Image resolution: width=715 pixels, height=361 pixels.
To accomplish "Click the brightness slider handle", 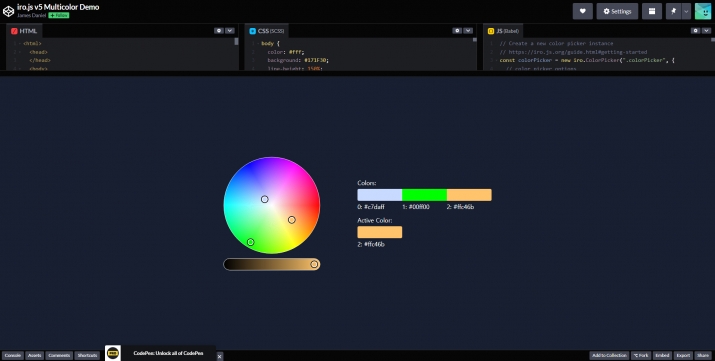I will [x=314, y=264].
